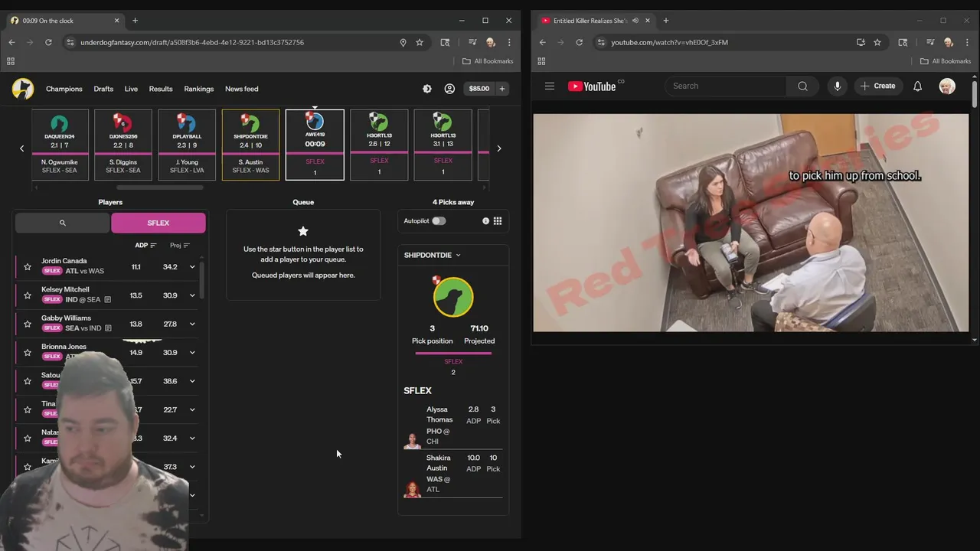Expand Kelsey Mitchell's player row

click(x=192, y=295)
